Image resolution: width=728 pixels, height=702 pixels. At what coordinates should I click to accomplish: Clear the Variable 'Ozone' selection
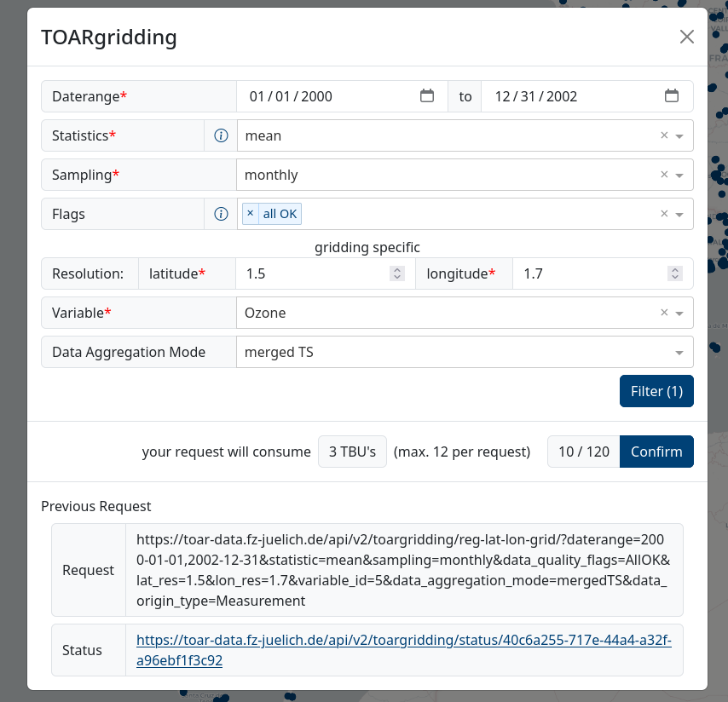tap(664, 313)
